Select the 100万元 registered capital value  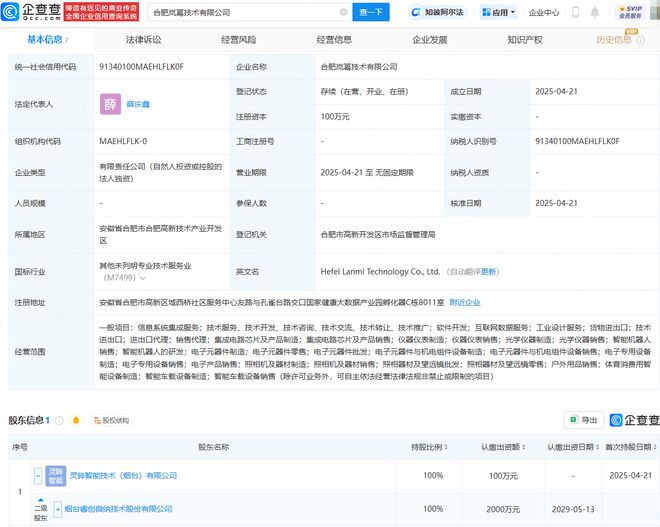point(335,117)
